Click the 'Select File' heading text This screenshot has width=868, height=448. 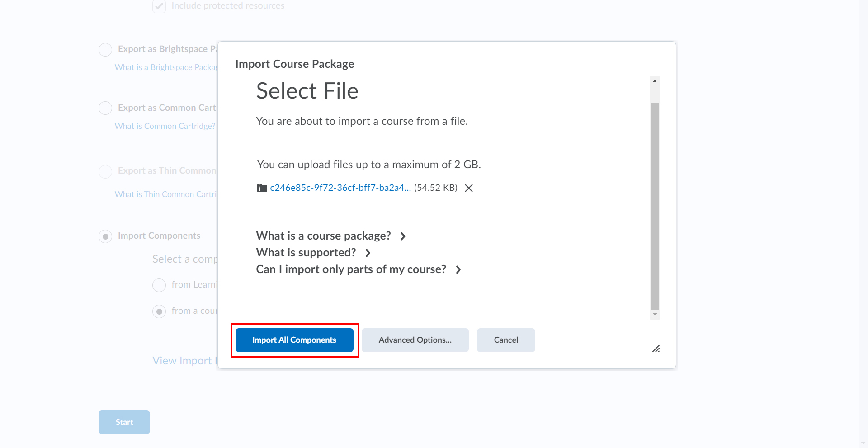(307, 91)
